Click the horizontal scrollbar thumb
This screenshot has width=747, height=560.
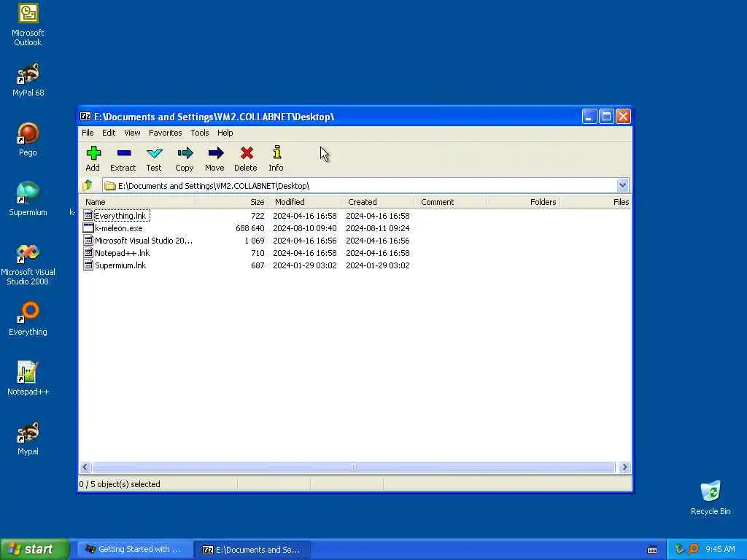[x=353, y=467]
